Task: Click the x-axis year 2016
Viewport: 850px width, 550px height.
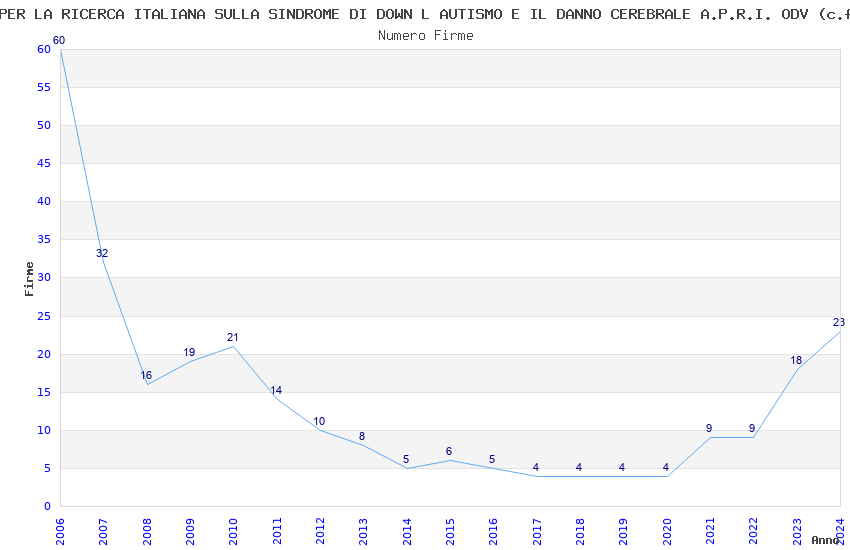Action: coord(494,531)
